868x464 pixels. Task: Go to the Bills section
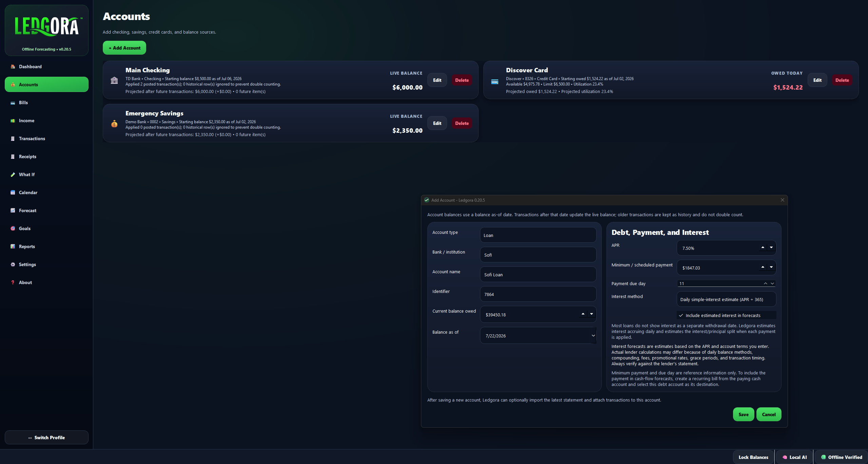click(46, 103)
